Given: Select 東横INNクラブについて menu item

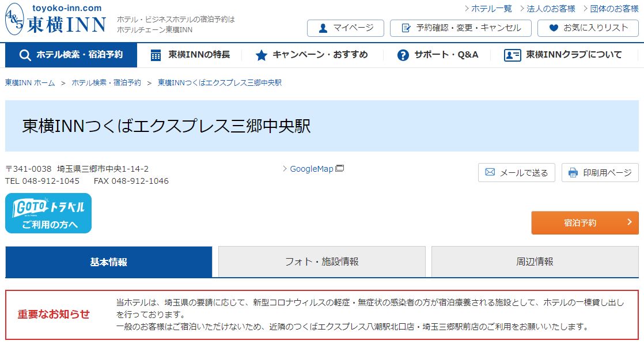Looking at the screenshot, I should [563, 55].
